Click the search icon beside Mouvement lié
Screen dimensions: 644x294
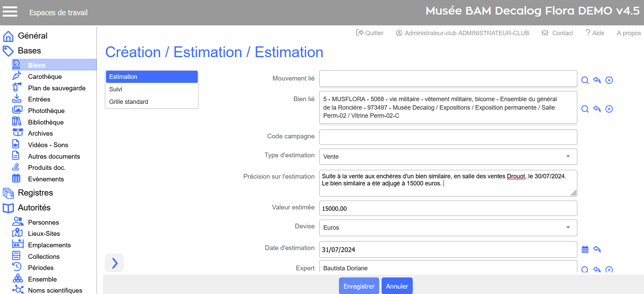pyautogui.click(x=585, y=80)
